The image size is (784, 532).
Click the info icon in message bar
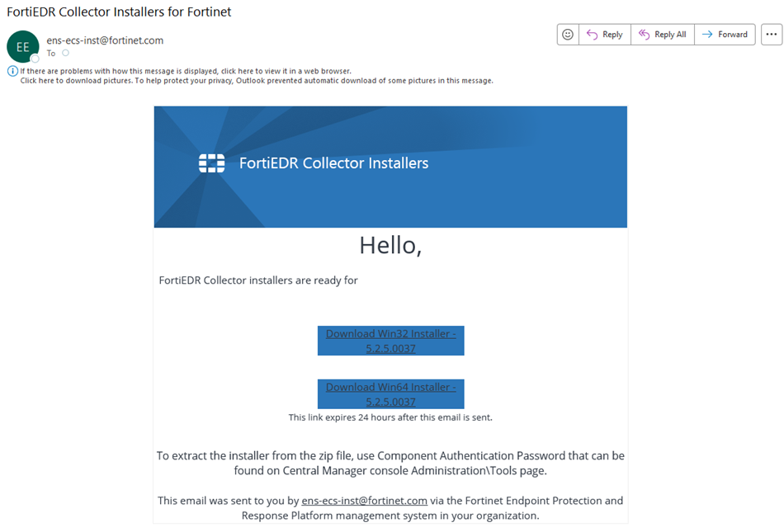coord(12,71)
